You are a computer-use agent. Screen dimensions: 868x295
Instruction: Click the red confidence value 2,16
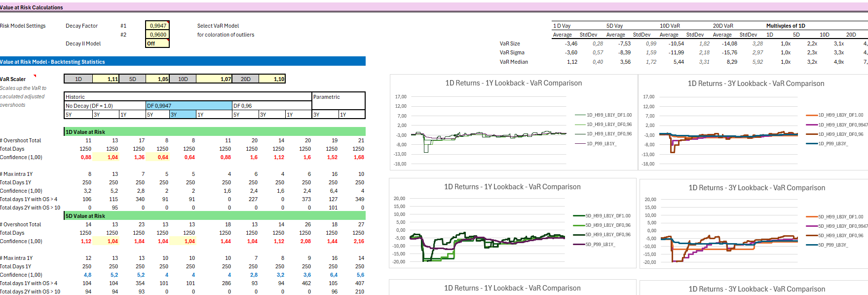coord(359,241)
